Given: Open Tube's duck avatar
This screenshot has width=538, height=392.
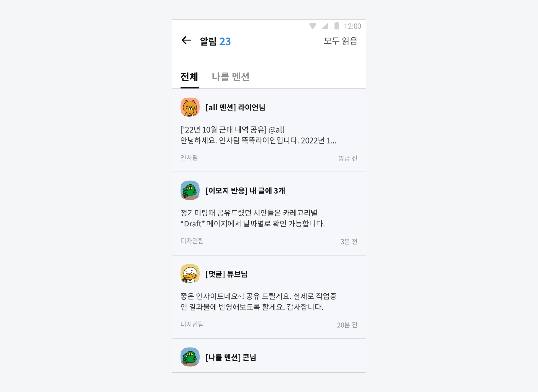Looking at the screenshot, I should click(x=190, y=274).
